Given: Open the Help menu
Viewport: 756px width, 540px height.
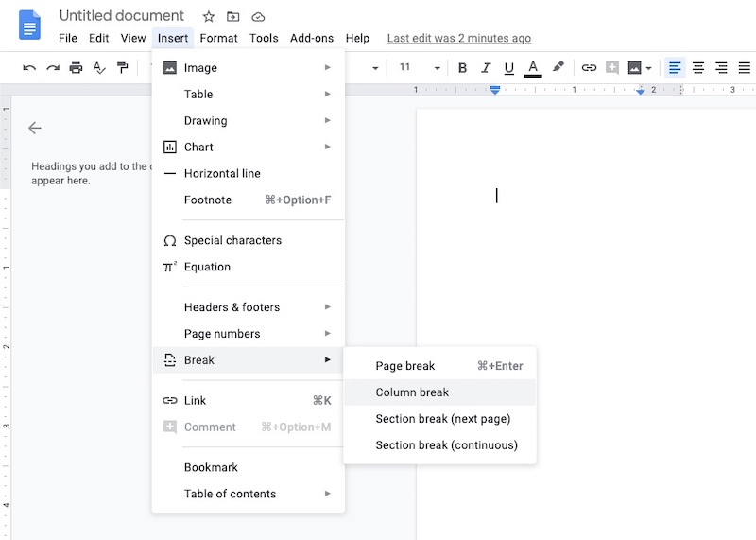Looking at the screenshot, I should coord(357,38).
